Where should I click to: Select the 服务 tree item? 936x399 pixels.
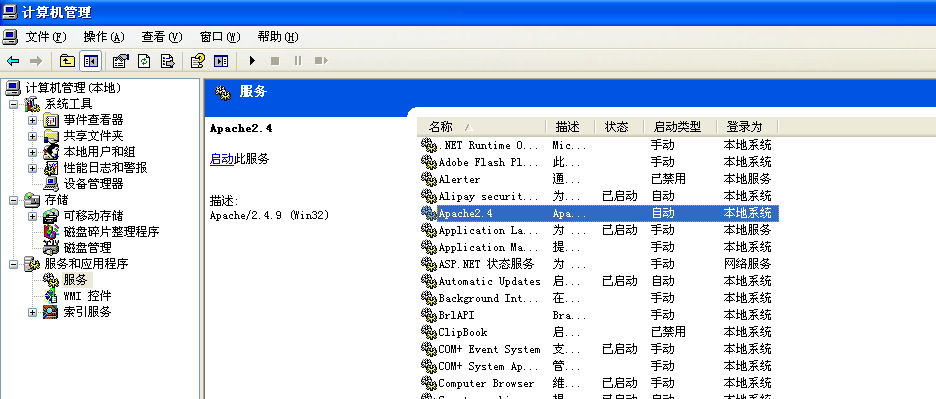coord(76,280)
